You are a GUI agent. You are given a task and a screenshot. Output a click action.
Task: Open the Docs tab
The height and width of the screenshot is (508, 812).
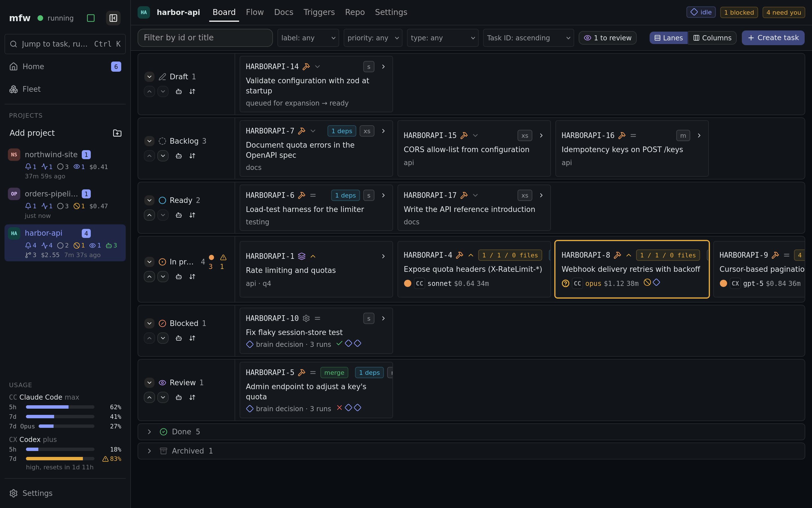(x=284, y=12)
